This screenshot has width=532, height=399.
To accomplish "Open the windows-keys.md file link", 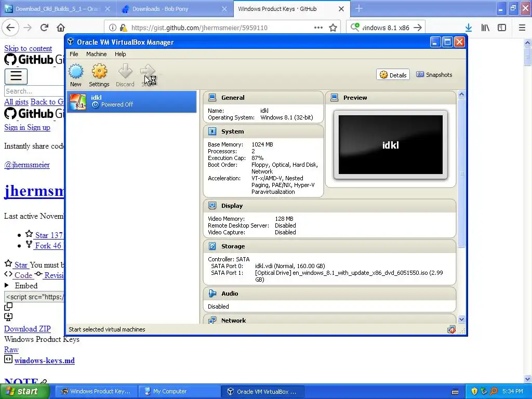I will (45, 361).
